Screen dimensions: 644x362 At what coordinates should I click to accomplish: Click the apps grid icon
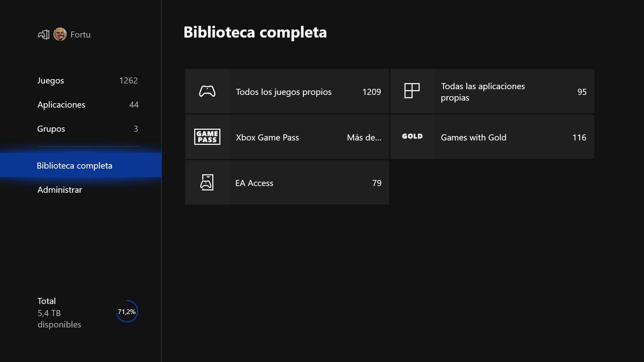tap(412, 91)
